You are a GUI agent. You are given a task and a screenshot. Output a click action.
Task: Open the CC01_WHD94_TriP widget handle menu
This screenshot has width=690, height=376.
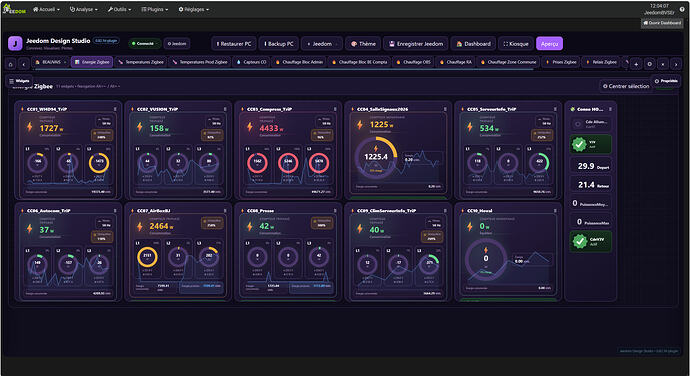coord(115,109)
